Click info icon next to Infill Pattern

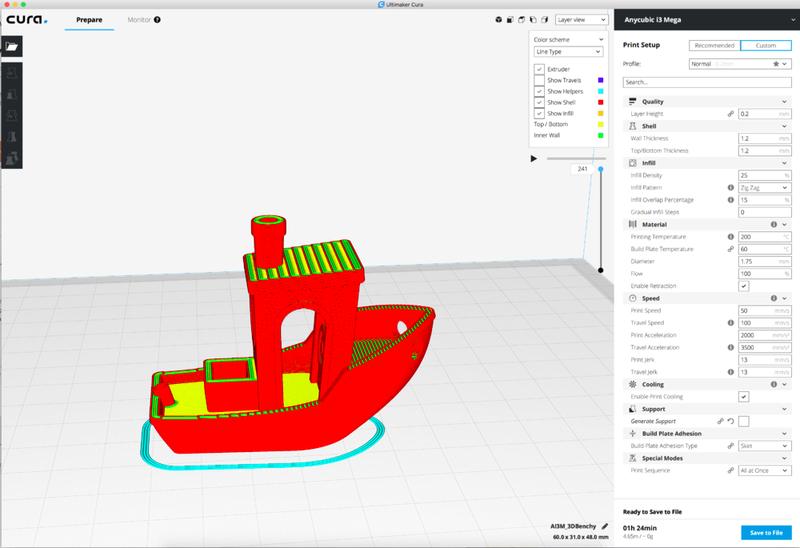point(731,187)
